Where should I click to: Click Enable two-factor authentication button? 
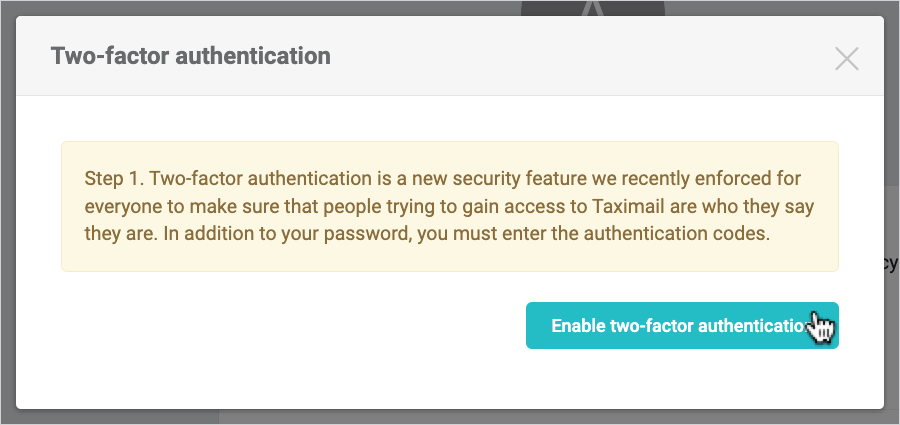coord(681,326)
